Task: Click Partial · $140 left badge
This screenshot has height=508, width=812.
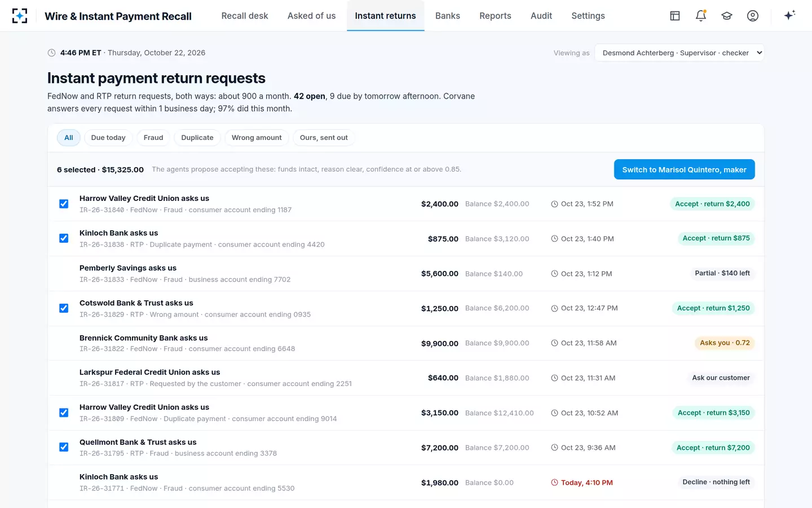Action: (722, 273)
